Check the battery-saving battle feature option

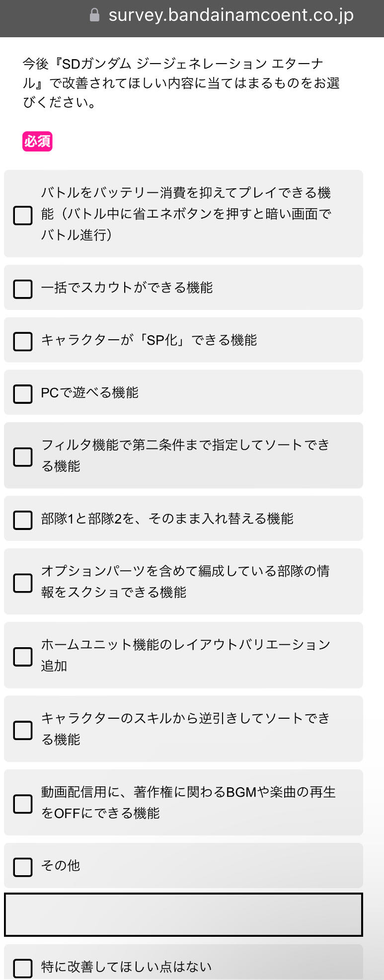tap(23, 216)
